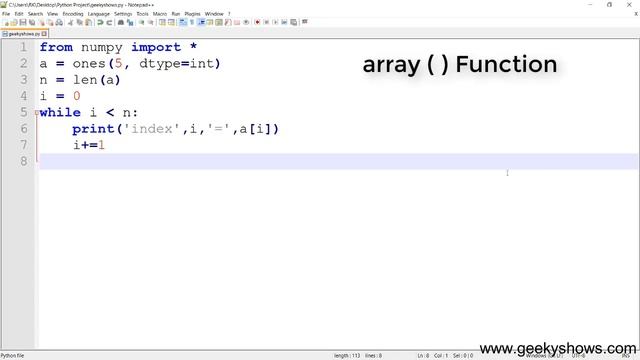Undo the last edit with Undo icon
640x360 pixels.
[x=100, y=22]
